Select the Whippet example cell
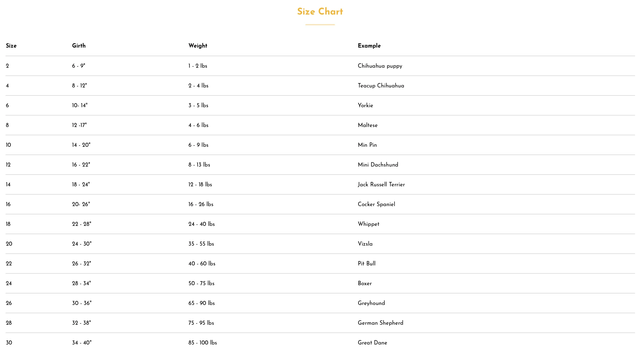 coord(368,224)
